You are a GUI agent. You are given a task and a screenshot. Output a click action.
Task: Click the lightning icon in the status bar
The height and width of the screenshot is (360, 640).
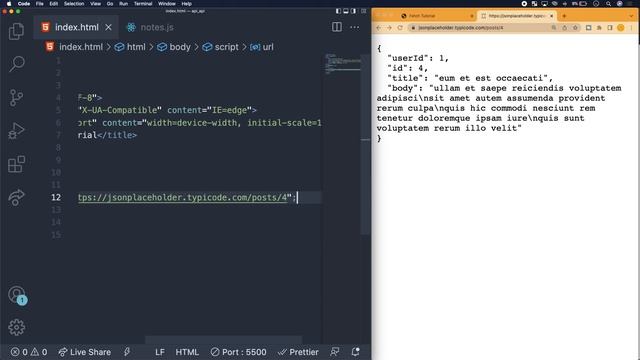coord(127,352)
